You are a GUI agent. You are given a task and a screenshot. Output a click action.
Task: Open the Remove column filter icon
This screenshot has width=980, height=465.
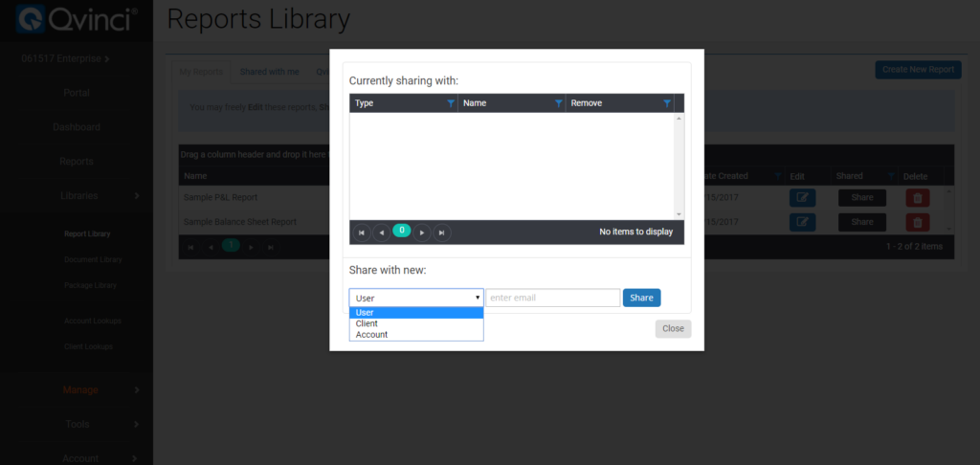click(x=667, y=103)
